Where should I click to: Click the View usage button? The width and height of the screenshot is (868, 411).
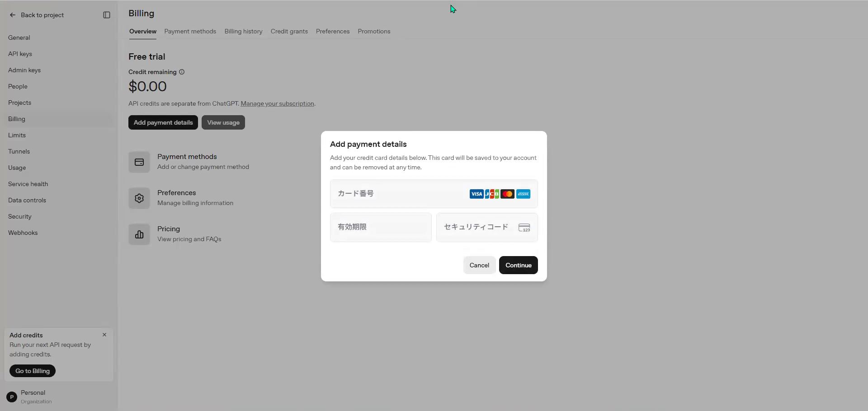(223, 122)
